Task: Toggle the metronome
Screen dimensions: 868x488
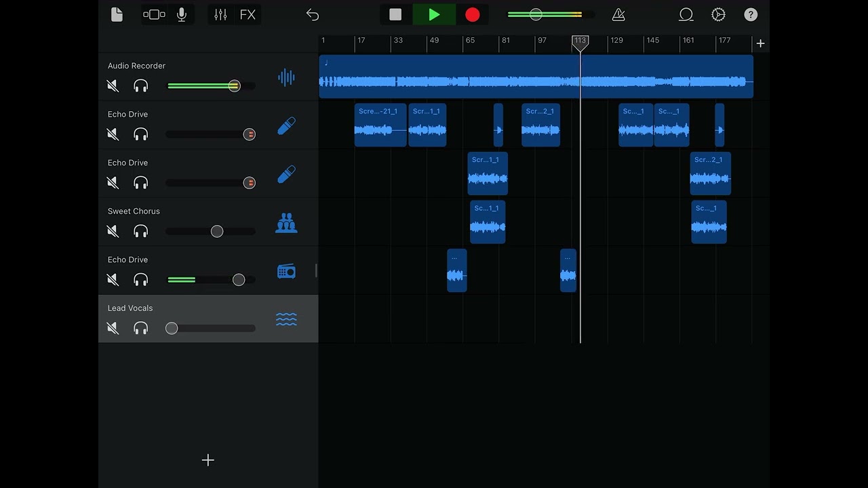Action: pyautogui.click(x=618, y=14)
